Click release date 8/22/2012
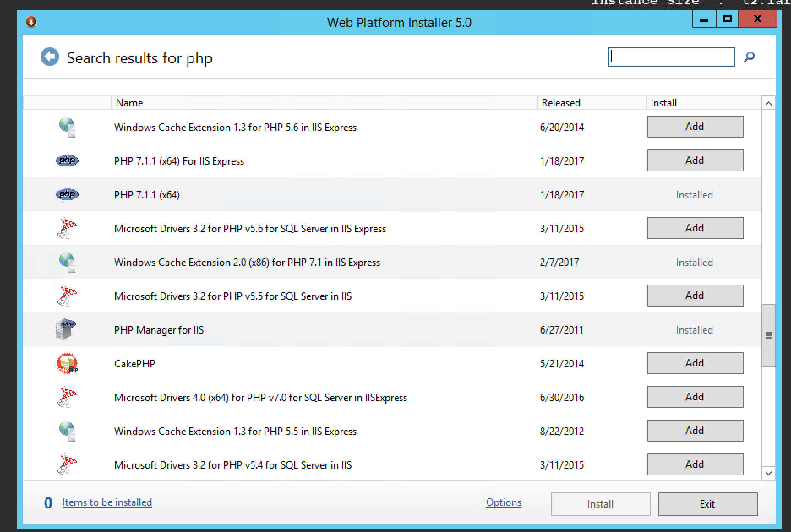 click(x=562, y=431)
